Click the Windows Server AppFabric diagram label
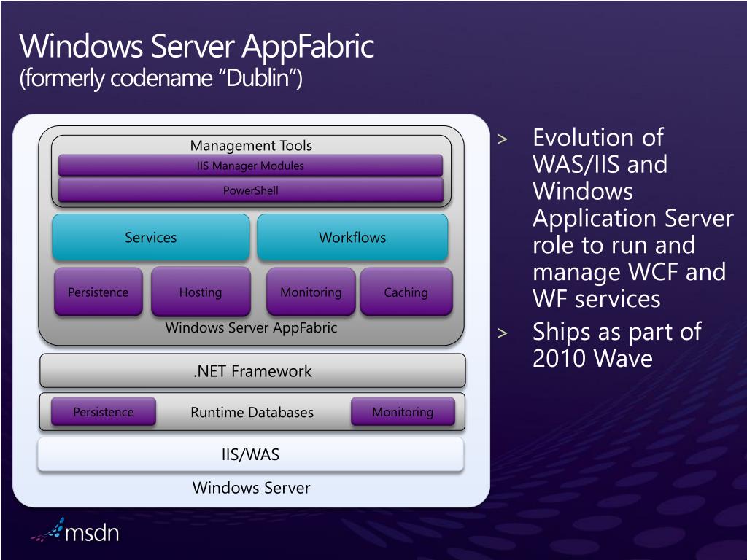 click(251, 327)
